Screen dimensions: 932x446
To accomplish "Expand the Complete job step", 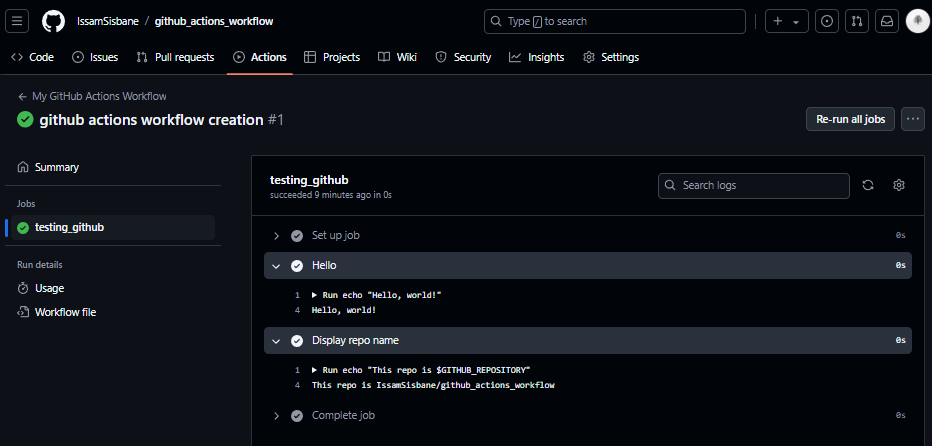I will 587,416.
